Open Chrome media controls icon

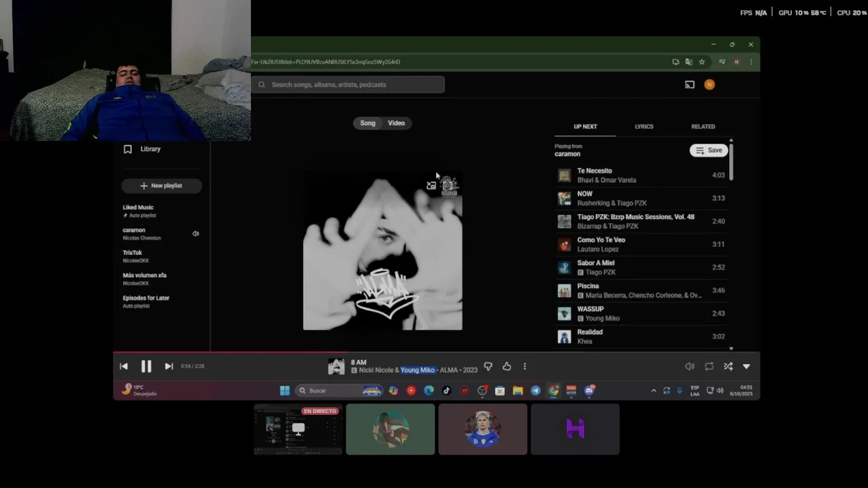[x=722, y=62]
